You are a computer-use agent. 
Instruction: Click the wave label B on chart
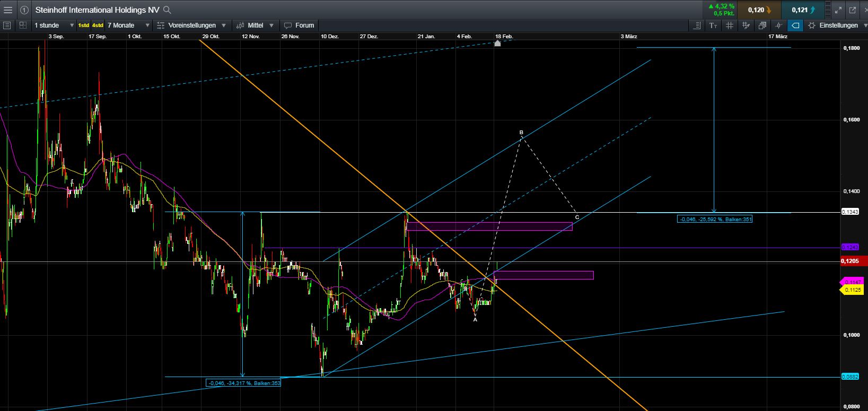521,132
